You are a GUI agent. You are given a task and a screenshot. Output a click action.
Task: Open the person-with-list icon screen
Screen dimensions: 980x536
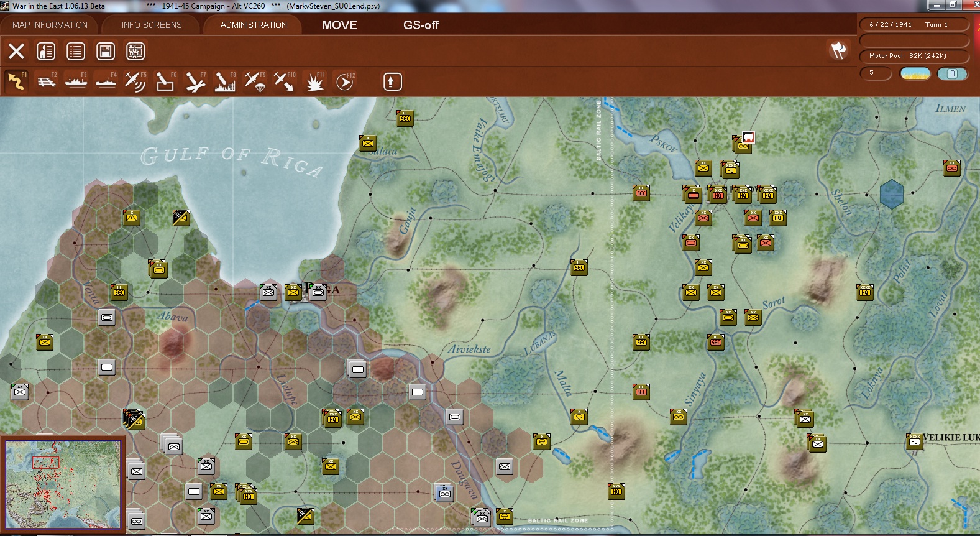46,51
